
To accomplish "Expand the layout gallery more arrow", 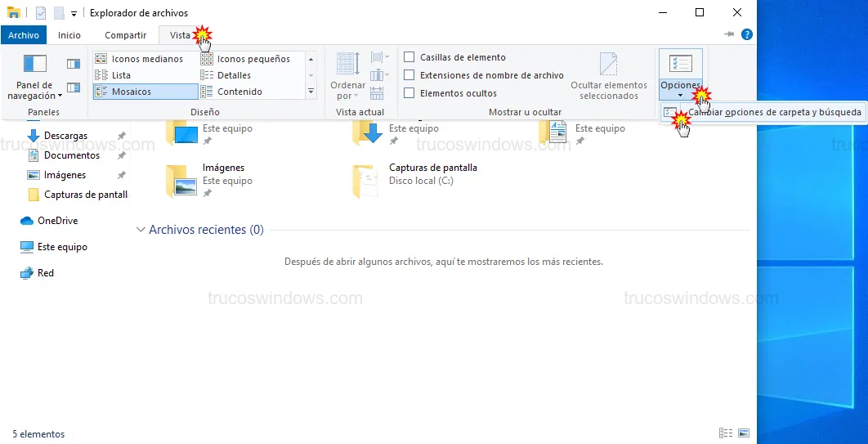I will (311, 92).
